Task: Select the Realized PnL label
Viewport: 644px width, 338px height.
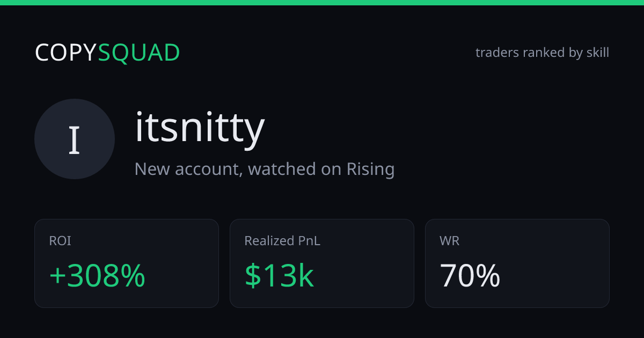Action: pyautogui.click(x=282, y=241)
